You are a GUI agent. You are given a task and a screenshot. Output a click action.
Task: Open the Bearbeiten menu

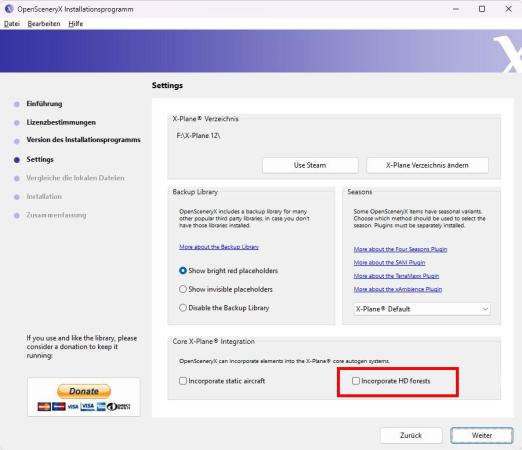tap(44, 24)
